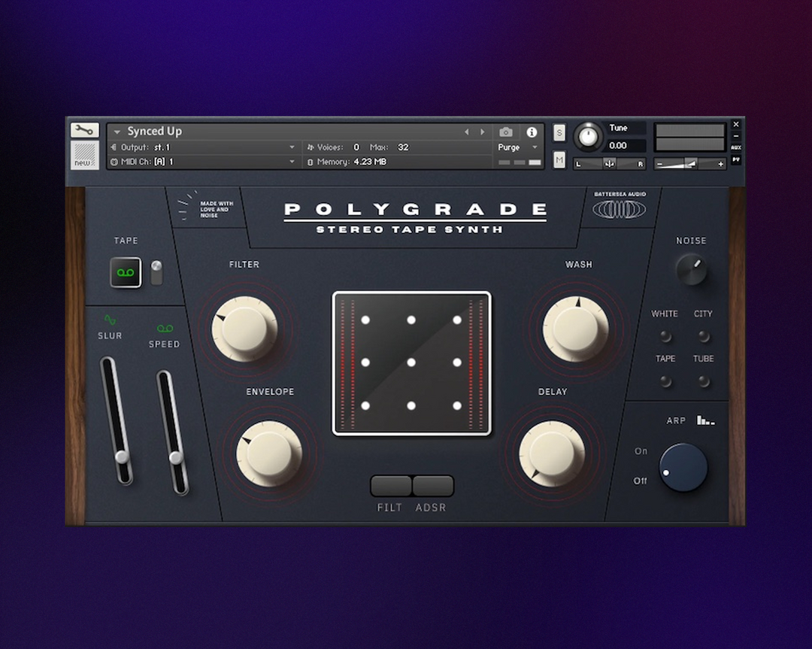Solo the Synced Up instrument

click(559, 132)
